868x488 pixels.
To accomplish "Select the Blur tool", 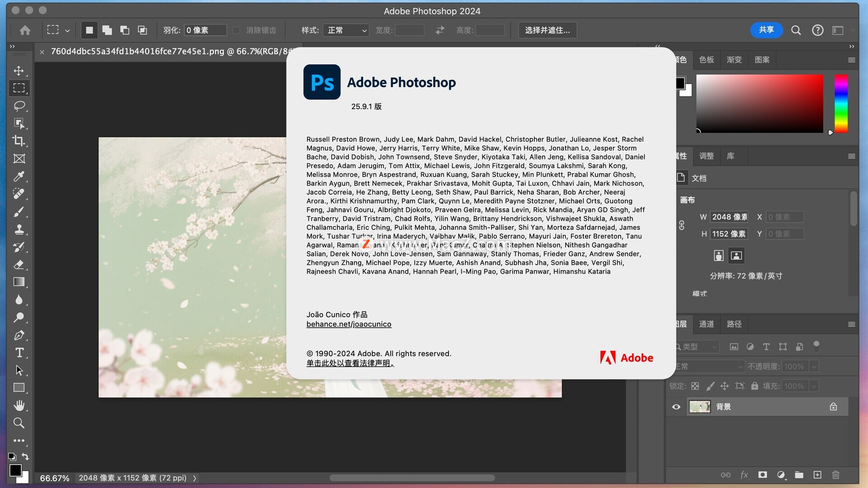I will coord(19,300).
